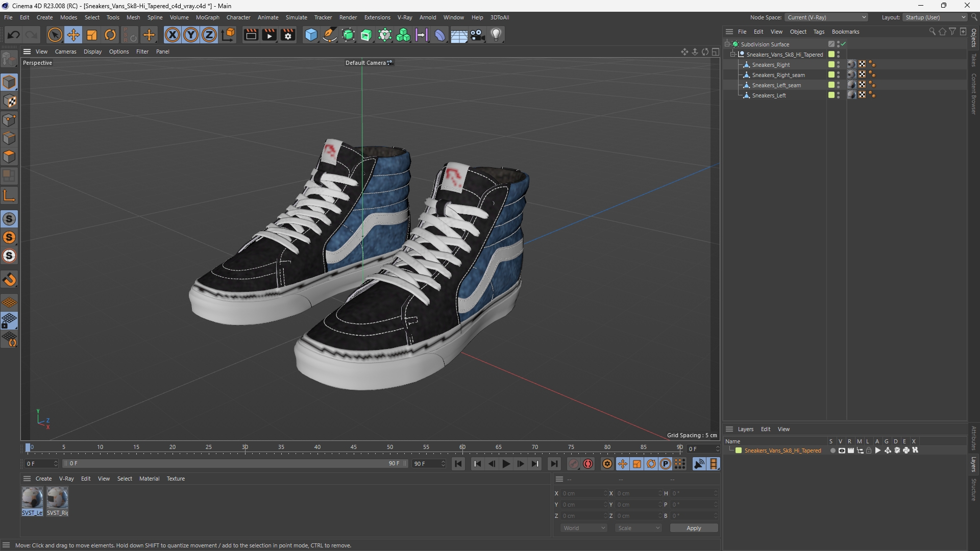
Task: Toggle X axis lock
Action: tap(173, 35)
